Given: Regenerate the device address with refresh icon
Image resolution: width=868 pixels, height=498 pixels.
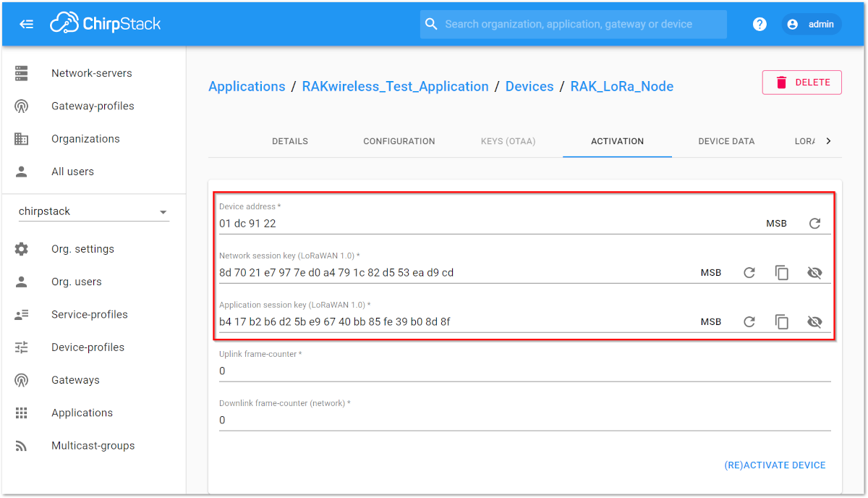Looking at the screenshot, I should 814,224.
